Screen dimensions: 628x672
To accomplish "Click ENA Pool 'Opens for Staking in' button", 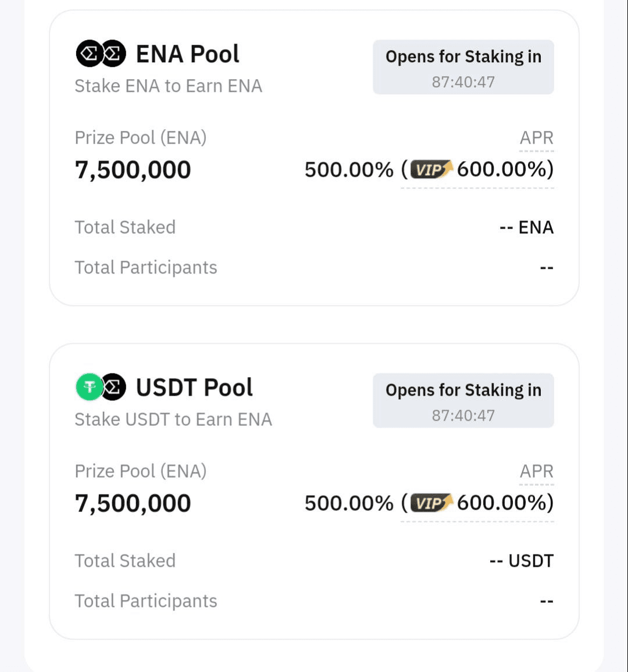I will tap(463, 67).
